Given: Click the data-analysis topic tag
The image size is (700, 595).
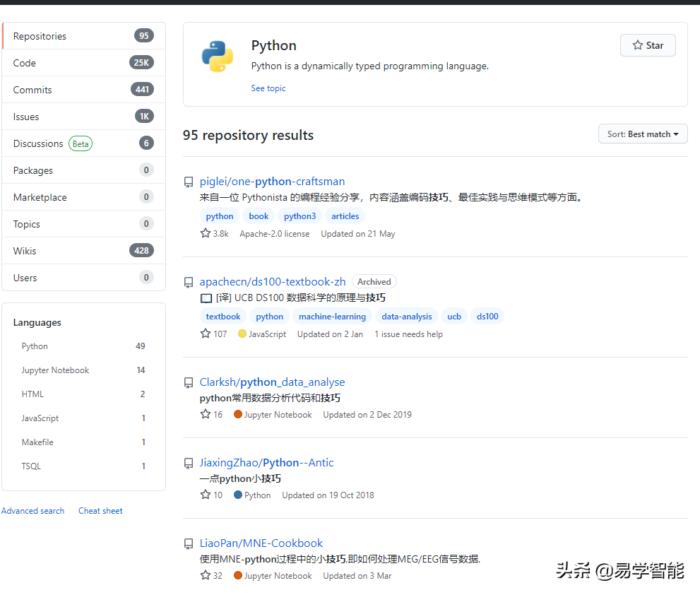Looking at the screenshot, I should (407, 317).
